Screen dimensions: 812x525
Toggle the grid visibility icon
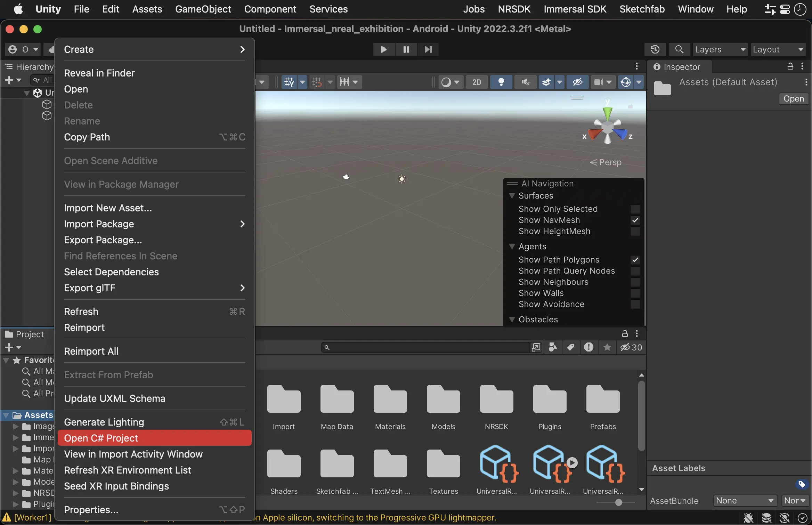pyautogui.click(x=289, y=82)
